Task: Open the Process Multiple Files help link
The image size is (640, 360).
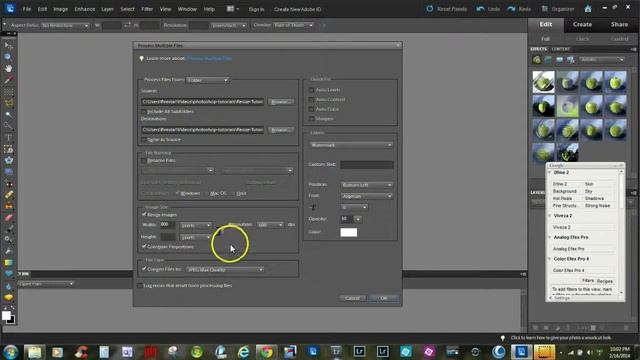Action: tap(210, 58)
